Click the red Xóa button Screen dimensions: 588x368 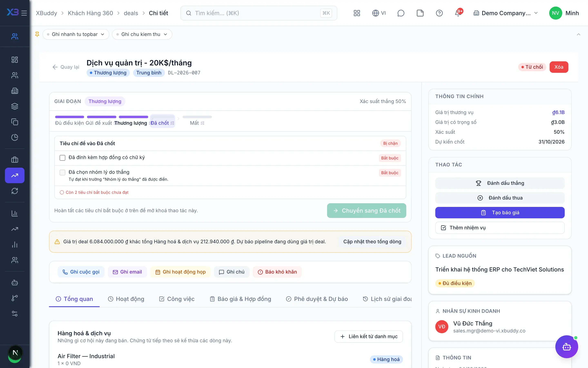559,67
